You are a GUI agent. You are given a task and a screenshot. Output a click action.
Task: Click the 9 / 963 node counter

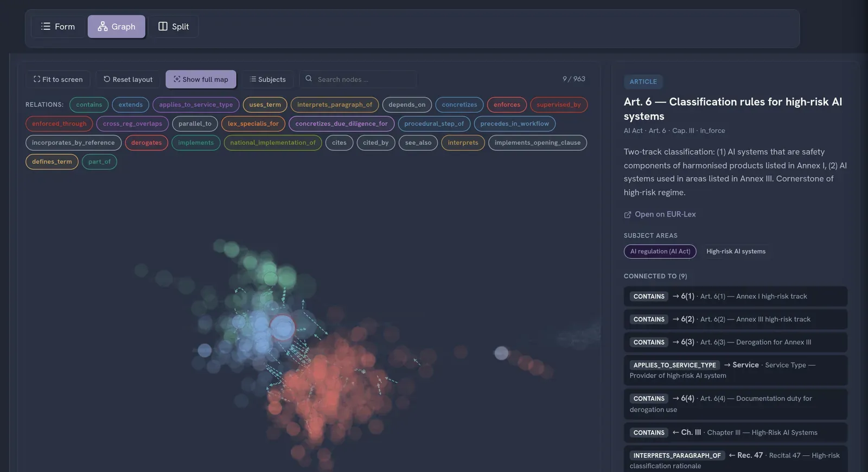(x=573, y=79)
